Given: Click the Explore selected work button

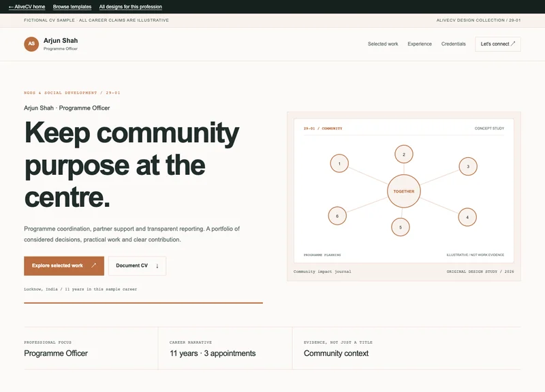Looking at the screenshot, I should (x=64, y=265).
